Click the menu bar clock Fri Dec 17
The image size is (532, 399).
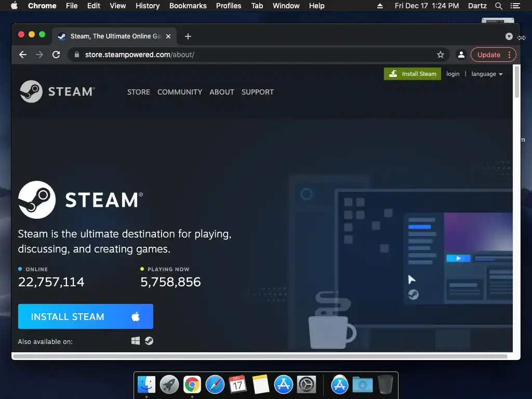[427, 6]
